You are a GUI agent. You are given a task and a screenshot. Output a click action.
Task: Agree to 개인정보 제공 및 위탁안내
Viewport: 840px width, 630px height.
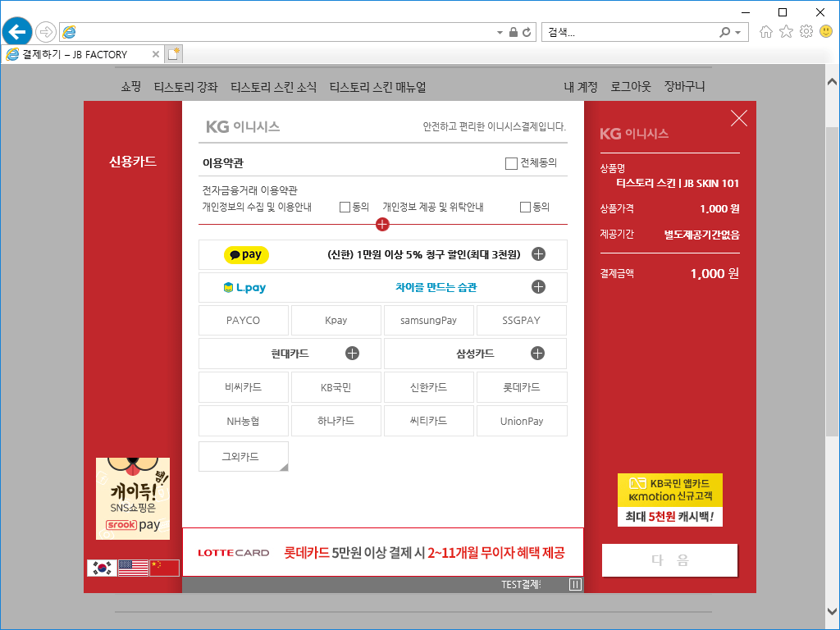525,207
